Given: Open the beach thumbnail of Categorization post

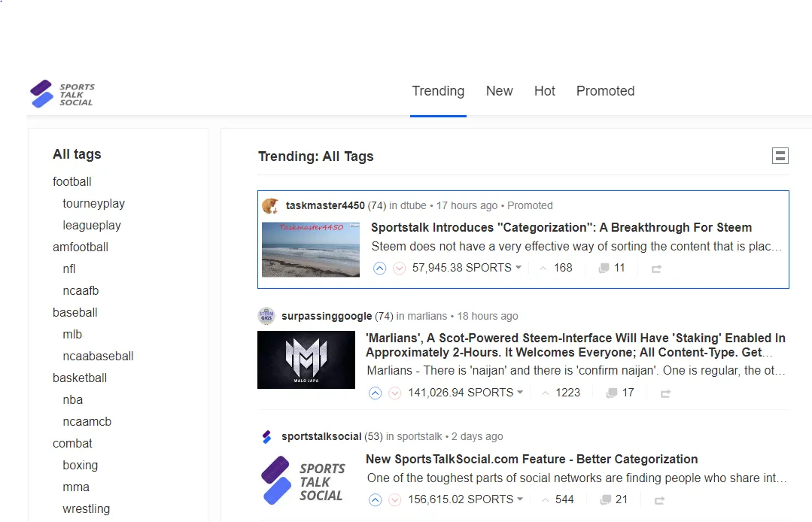Looking at the screenshot, I should [x=311, y=250].
